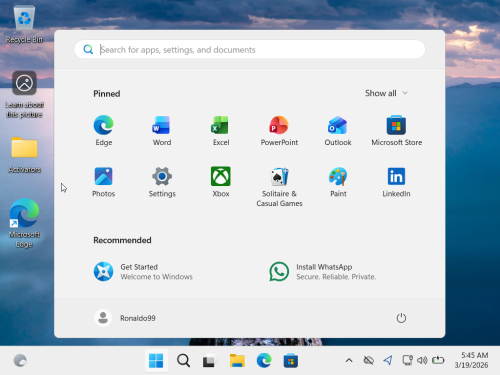500x375 pixels.
Task: Open the Word app from Pinned
Action: tap(162, 131)
